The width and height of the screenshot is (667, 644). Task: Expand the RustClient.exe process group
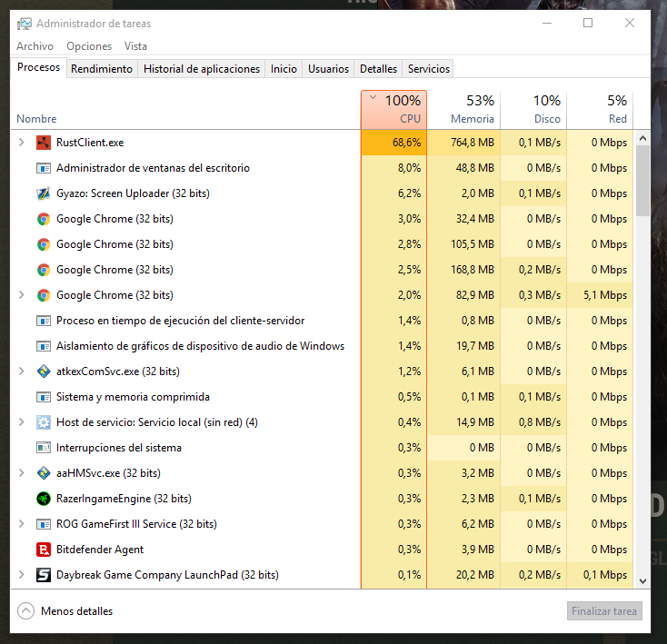[x=21, y=143]
